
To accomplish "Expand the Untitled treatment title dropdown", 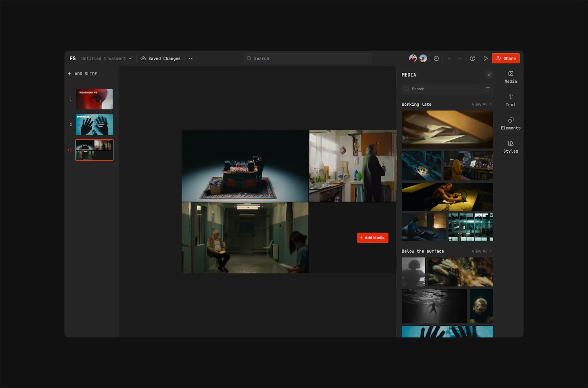I will coord(130,58).
